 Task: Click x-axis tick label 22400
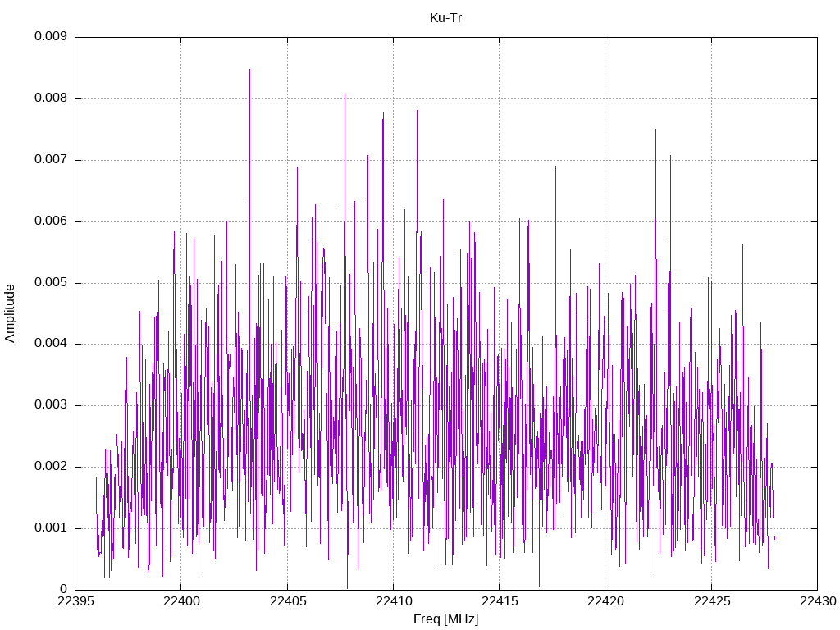click(181, 601)
